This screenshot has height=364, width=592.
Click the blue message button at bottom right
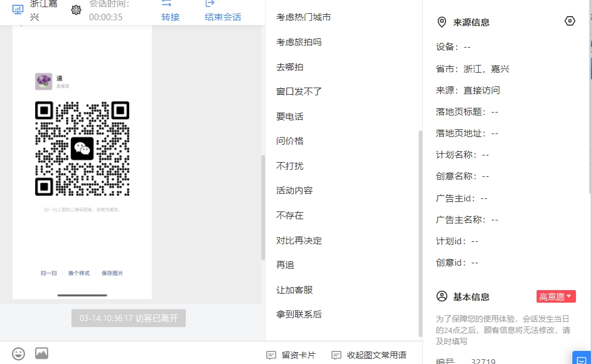point(582,358)
